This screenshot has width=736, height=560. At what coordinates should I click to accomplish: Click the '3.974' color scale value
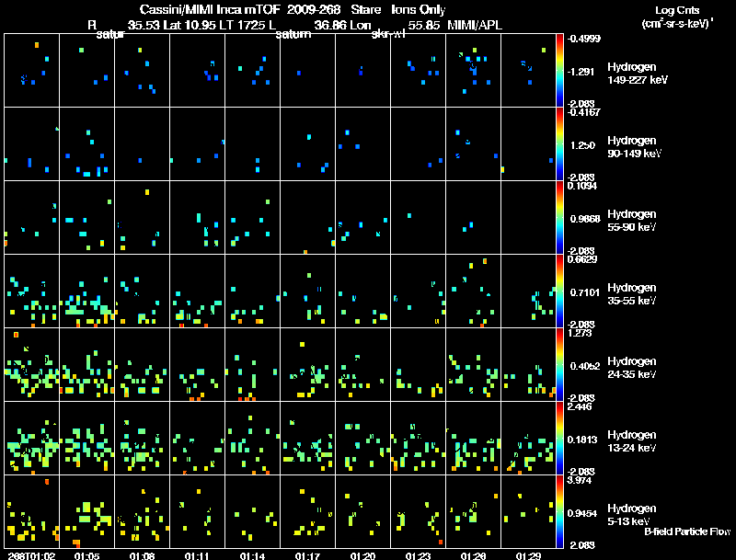580,480
